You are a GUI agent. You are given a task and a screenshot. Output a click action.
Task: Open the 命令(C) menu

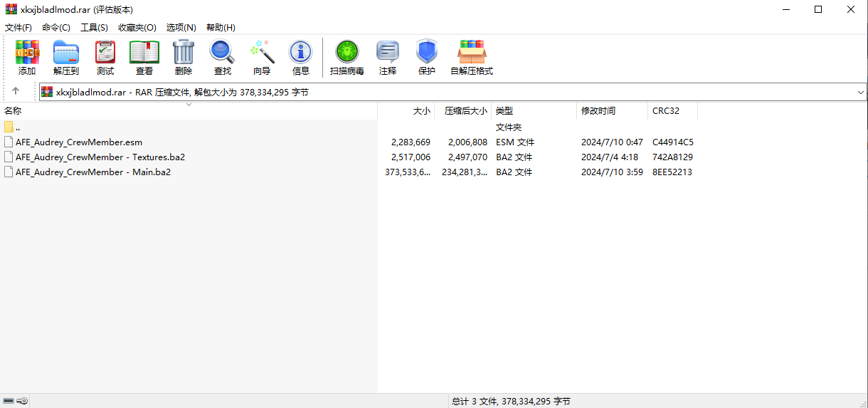coord(56,28)
